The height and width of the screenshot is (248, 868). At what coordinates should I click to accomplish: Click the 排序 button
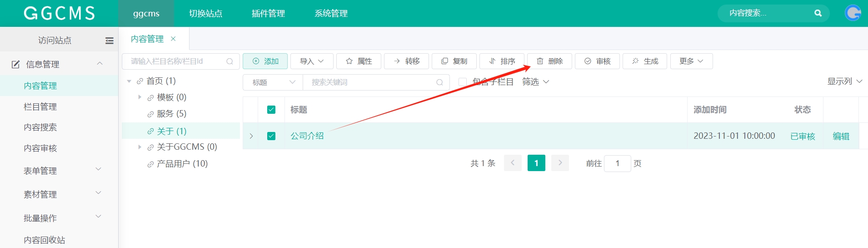[502, 61]
